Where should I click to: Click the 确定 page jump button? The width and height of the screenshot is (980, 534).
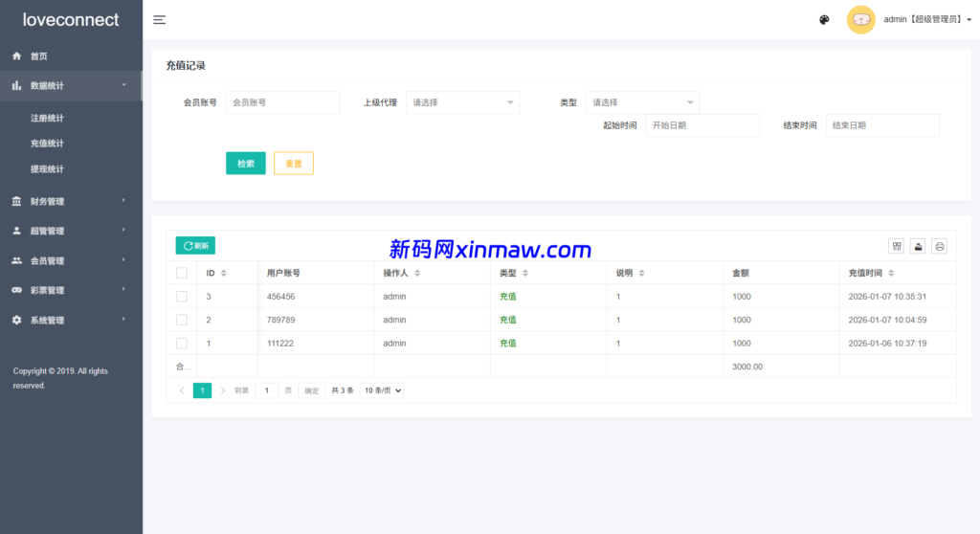(312, 390)
